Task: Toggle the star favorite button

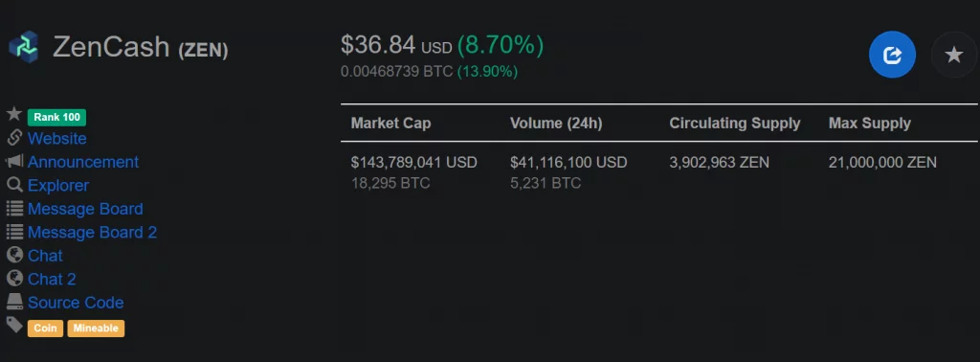Action: click(x=954, y=55)
